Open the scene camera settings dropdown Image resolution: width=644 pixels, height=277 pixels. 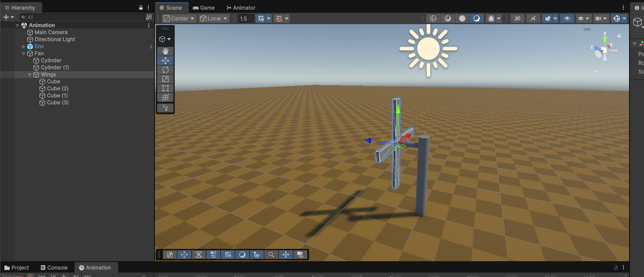pyautogui.click(x=601, y=18)
